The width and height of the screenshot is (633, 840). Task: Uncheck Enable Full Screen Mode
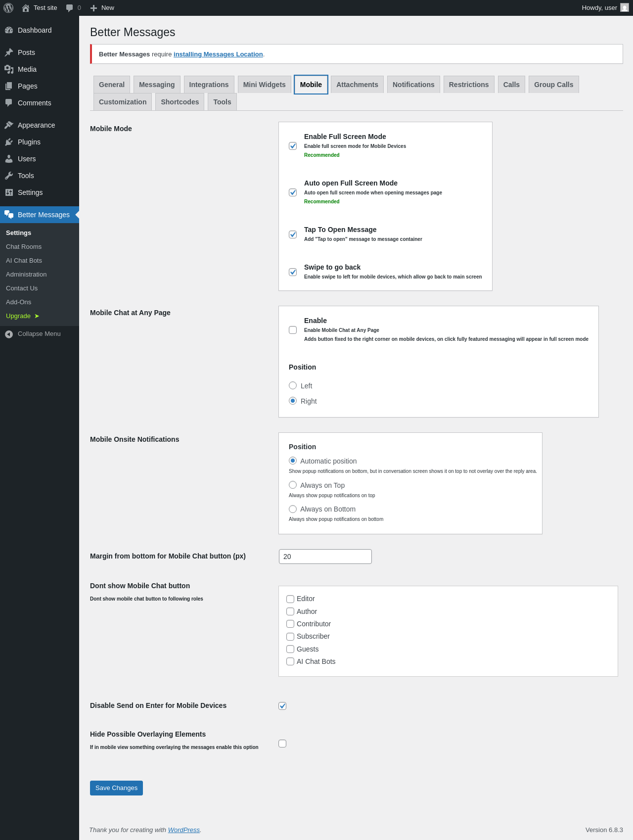[x=293, y=146]
